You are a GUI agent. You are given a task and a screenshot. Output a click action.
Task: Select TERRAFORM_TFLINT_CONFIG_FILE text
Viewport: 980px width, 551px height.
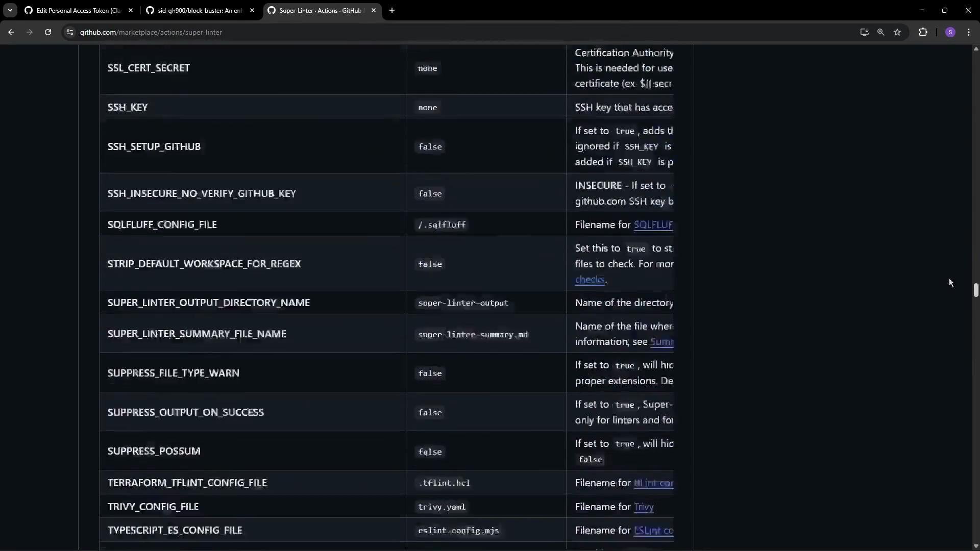(x=187, y=483)
